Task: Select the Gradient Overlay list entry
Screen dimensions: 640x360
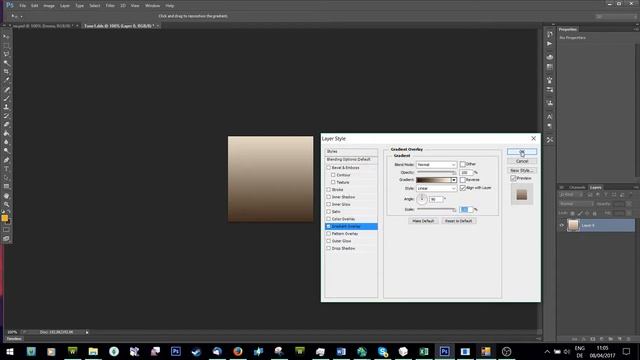Action: [x=351, y=226]
